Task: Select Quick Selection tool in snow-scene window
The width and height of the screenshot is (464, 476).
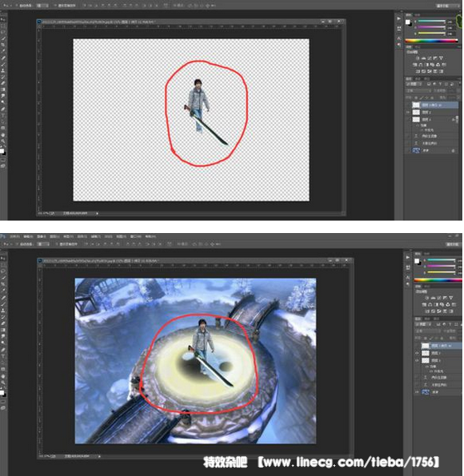Action: point(3,278)
